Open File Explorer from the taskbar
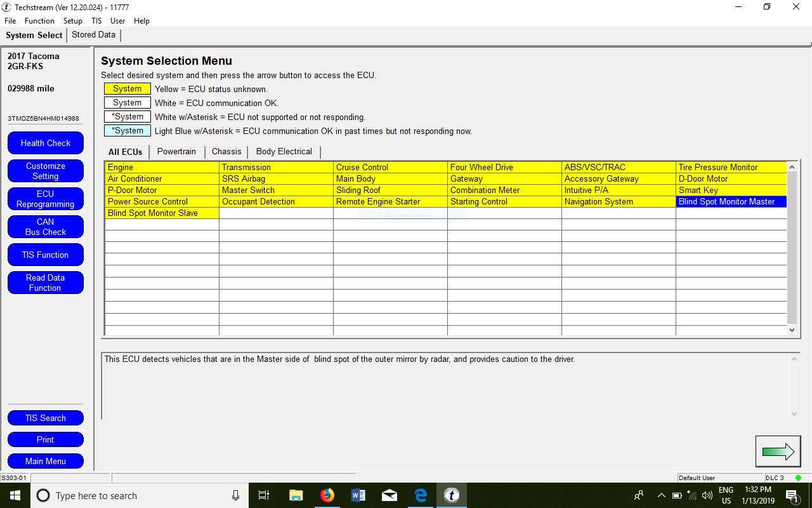This screenshot has width=812, height=508. [x=296, y=495]
